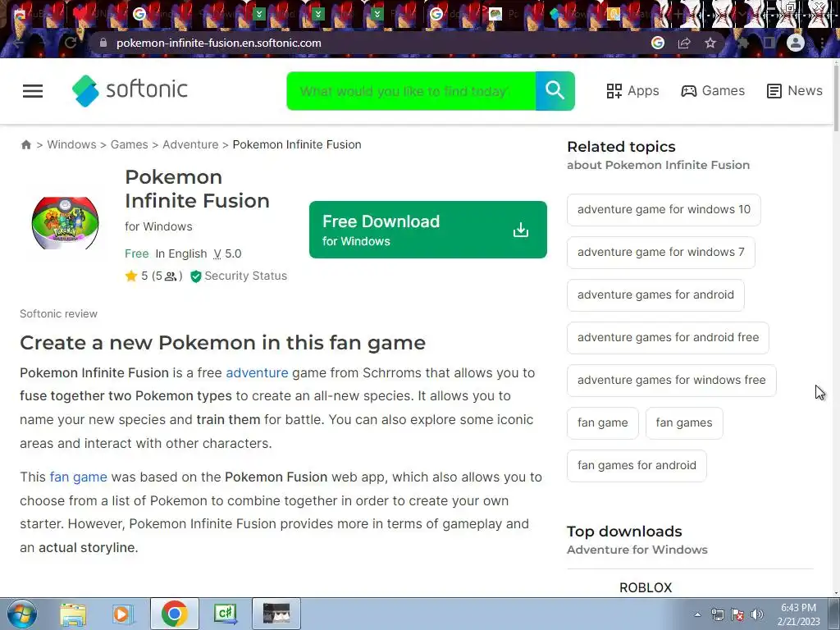The width and height of the screenshot is (840, 630).
Task: Select the 'fan games' topic tag
Action: [x=684, y=422]
